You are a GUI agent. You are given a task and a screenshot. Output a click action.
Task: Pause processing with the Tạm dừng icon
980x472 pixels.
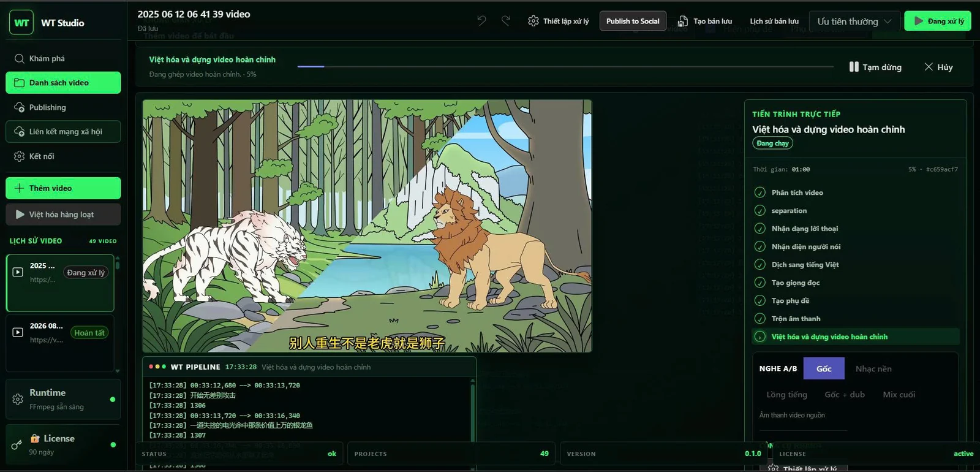(x=854, y=67)
